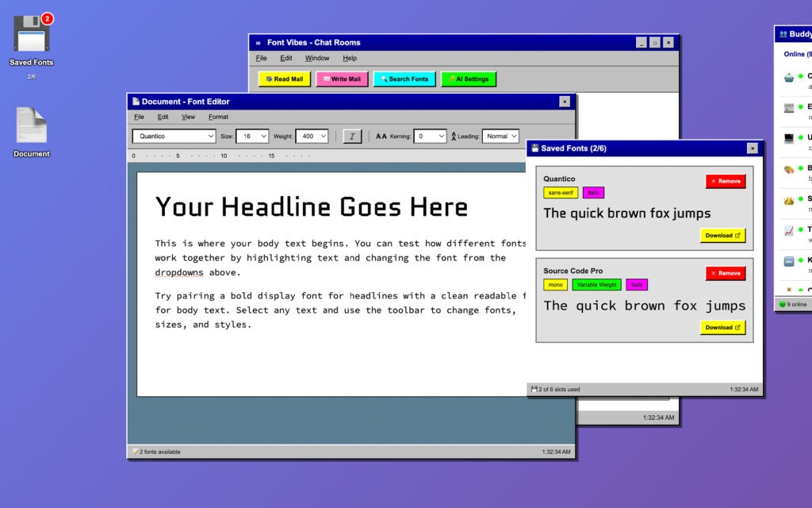Toggle italic style in Font Editor toolbar
812x508 pixels.
point(352,137)
